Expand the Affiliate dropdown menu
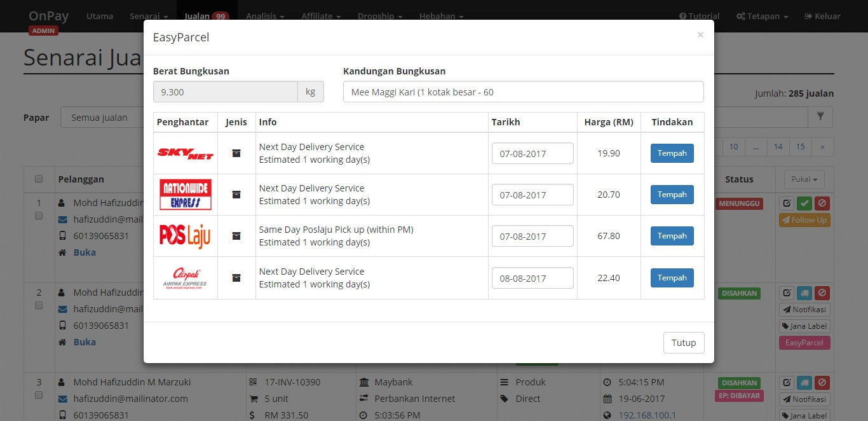The image size is (868, 421). click(x=321, y=16)
